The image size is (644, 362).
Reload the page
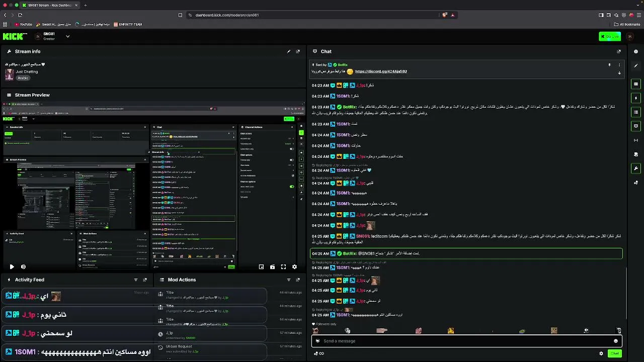(20, 15)
